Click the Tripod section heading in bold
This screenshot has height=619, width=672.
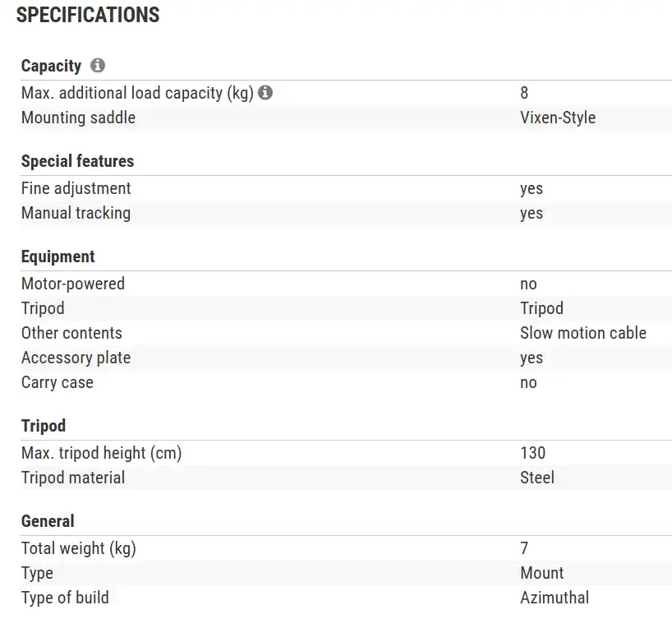click(43, 426)
